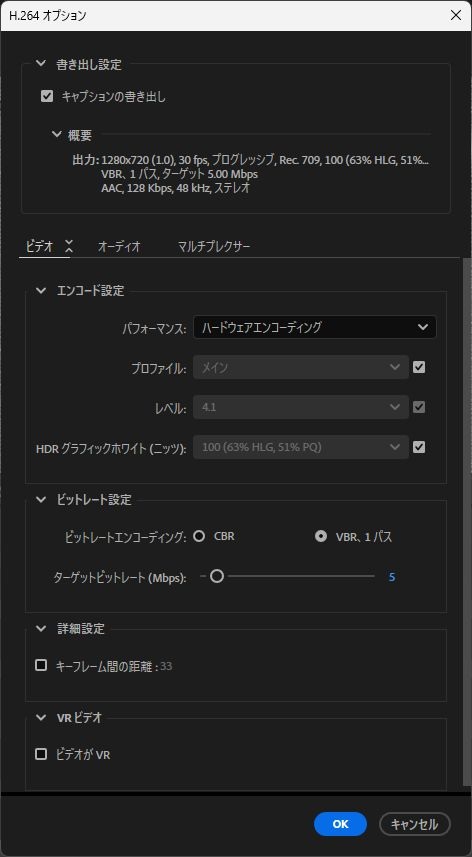
Task: Close the H.264 オプション dialog
Action: coord(456,15)
